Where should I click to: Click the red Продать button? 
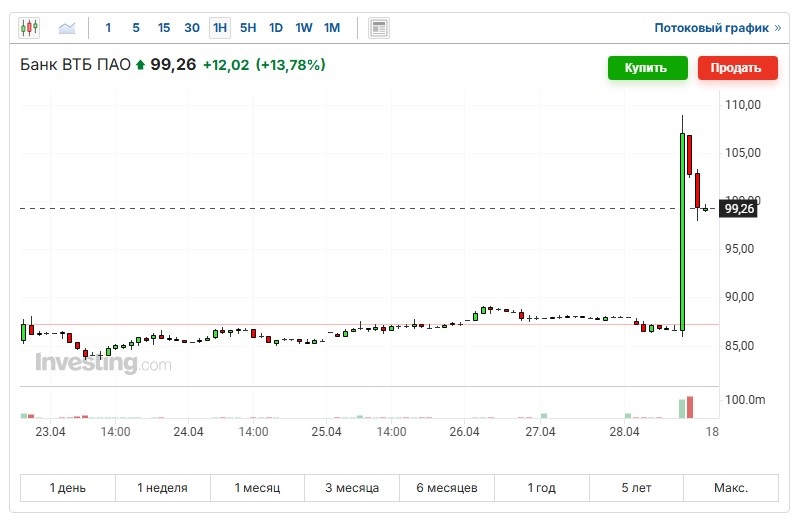coord(737,68)
